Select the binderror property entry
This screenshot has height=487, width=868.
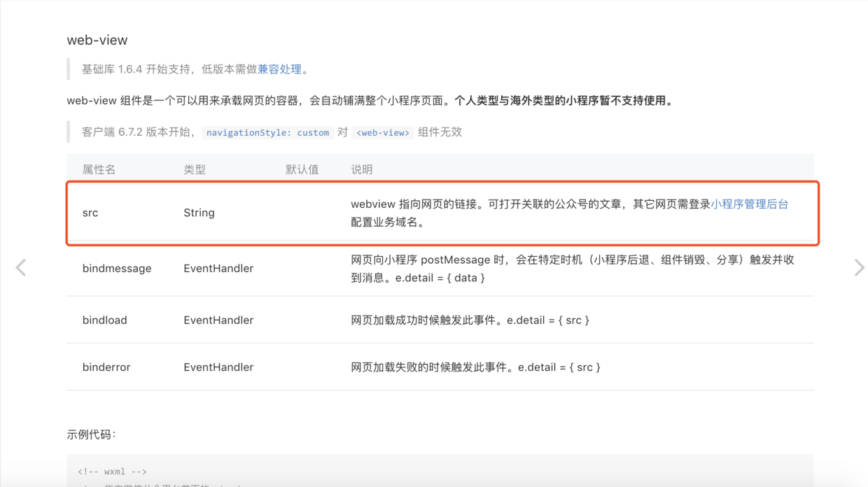pos(106,367)
